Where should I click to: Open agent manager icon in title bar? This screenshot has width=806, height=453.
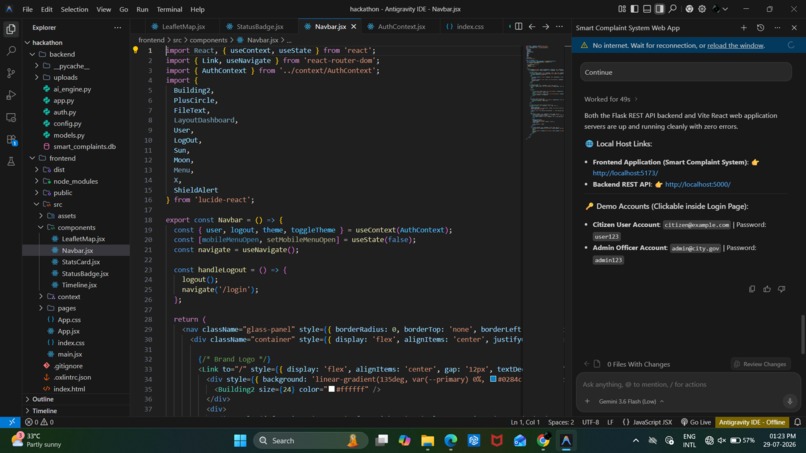689,9
